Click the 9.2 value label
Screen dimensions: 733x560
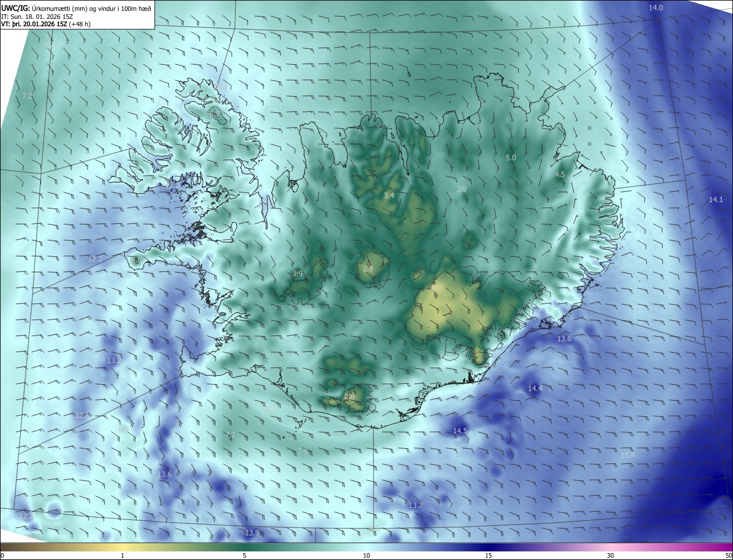point(271,408)
